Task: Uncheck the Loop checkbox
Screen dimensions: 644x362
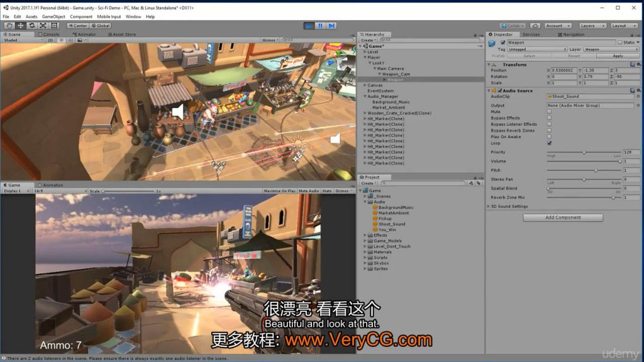Action: point(549,143)
